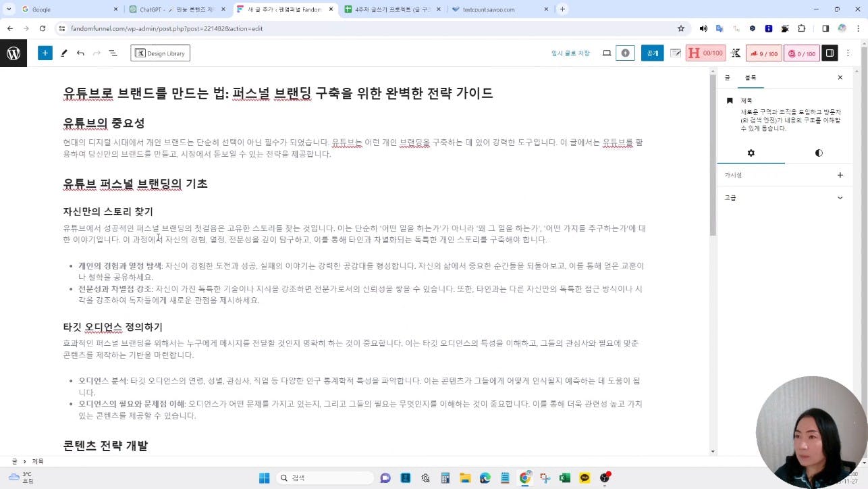Open Microsoft Edge from the taskbar
Viewport: 868px width, 489px height.
pos(485,478)
